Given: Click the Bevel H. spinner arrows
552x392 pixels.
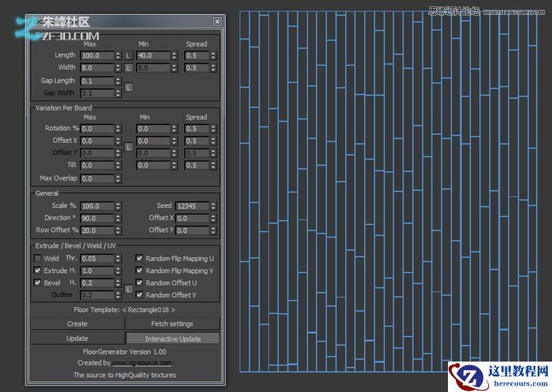Looking at the screenshot, I should click(118, 283).
